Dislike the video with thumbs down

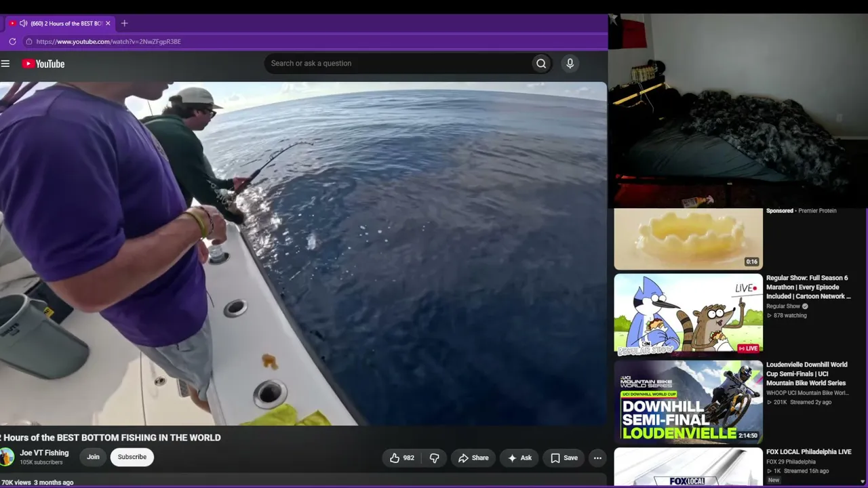(435, 458)
